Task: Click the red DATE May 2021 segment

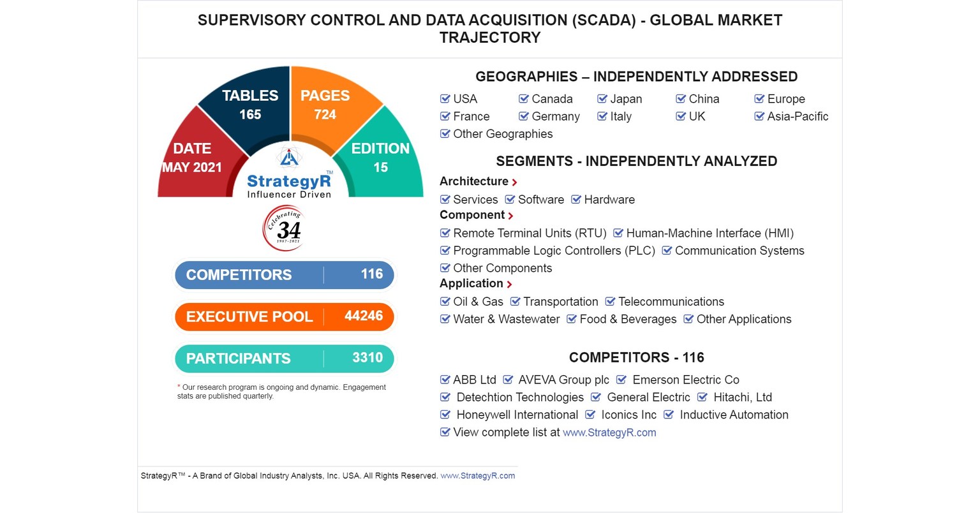Action: [191, 158]
